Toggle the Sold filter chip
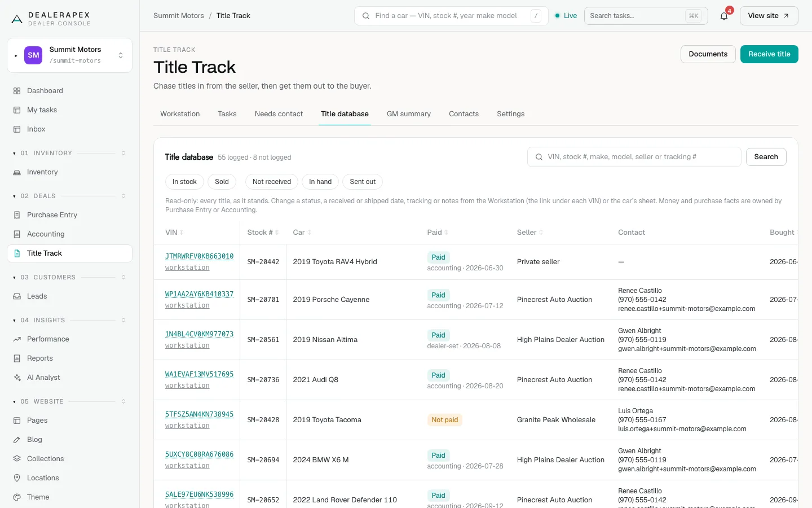 click(222, 182)
